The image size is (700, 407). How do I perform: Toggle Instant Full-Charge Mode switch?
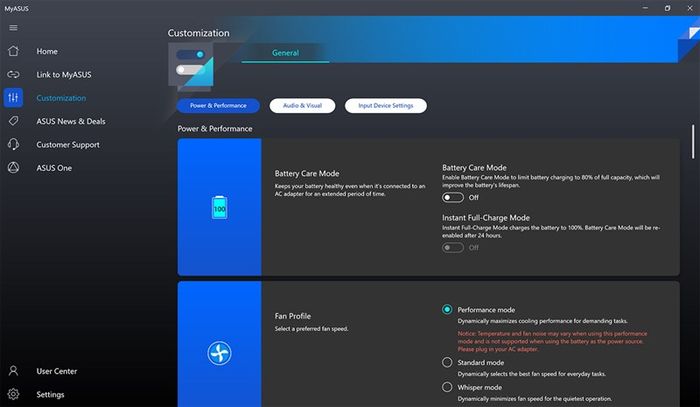point(453,247)
